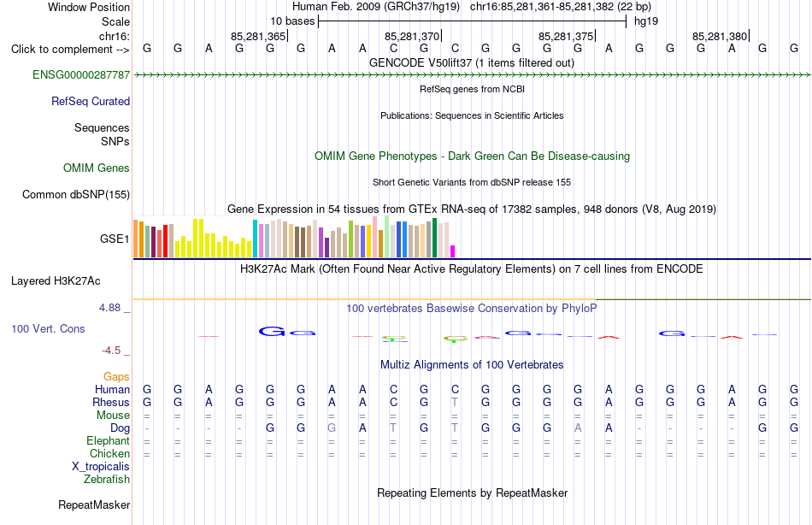Click the 'Click to complement' label
The image size is (812, 525).
70,50
